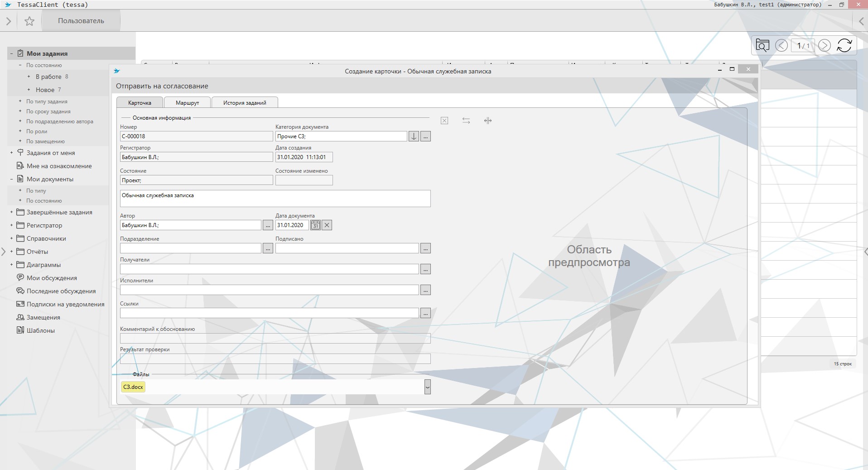This screenshot has height=470, width=868.
Task: Expand the Файлы list dropdown
Action: coord(427,387)
